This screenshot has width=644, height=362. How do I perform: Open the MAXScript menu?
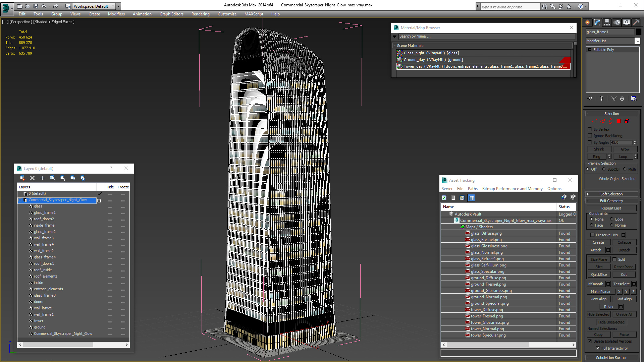tap(254, 14)
